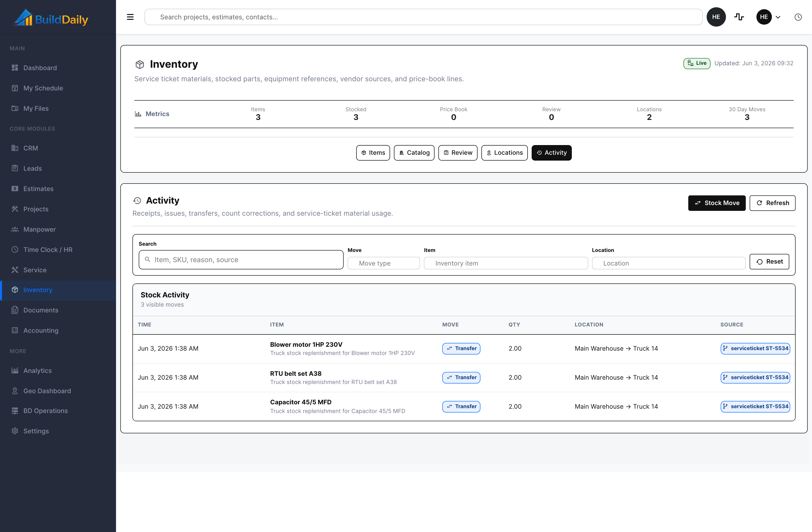Open the Location filter dropdown
This screenshot has width=812, height=532.
[668, 263]
